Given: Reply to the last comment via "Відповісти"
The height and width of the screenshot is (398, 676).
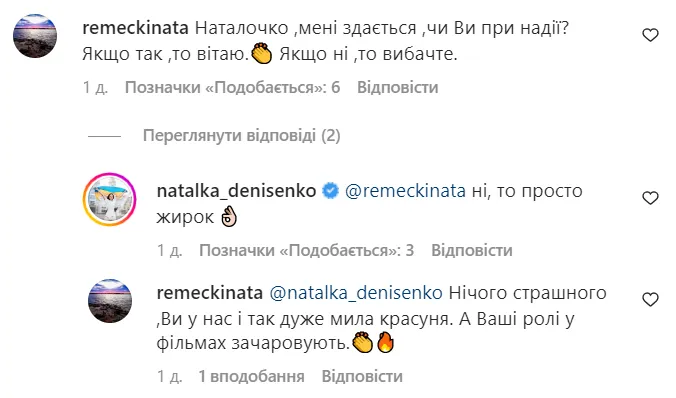Looking at the screenshot, I should click(362, 376).
